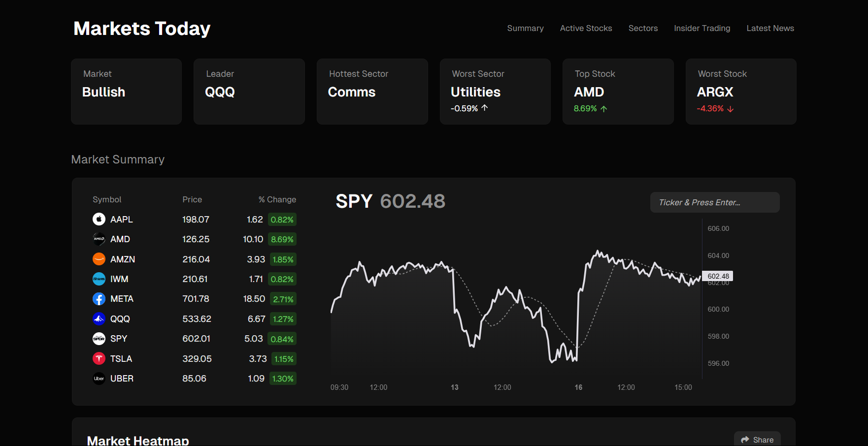Click the date 16 marker on chart axis
The height and width of the screenshot is (446, 868).
(578, 387)
